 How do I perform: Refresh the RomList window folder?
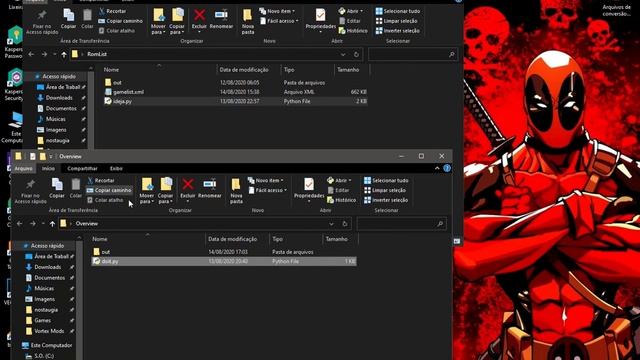tap(356, 54)
